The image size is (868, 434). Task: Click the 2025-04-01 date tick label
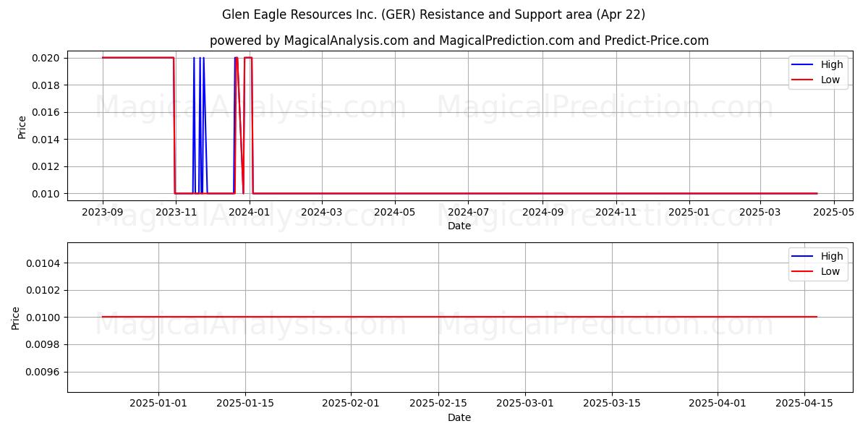pyautogui.click(x=718, y=404)
